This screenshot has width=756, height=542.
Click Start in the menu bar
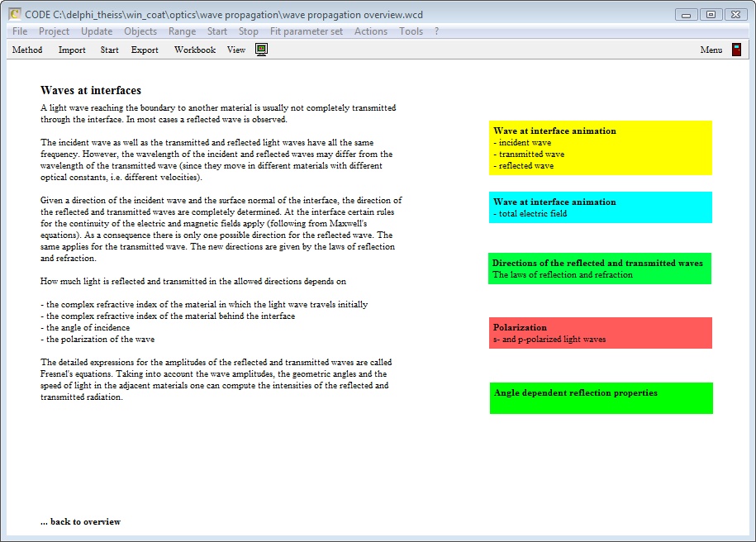217,31
